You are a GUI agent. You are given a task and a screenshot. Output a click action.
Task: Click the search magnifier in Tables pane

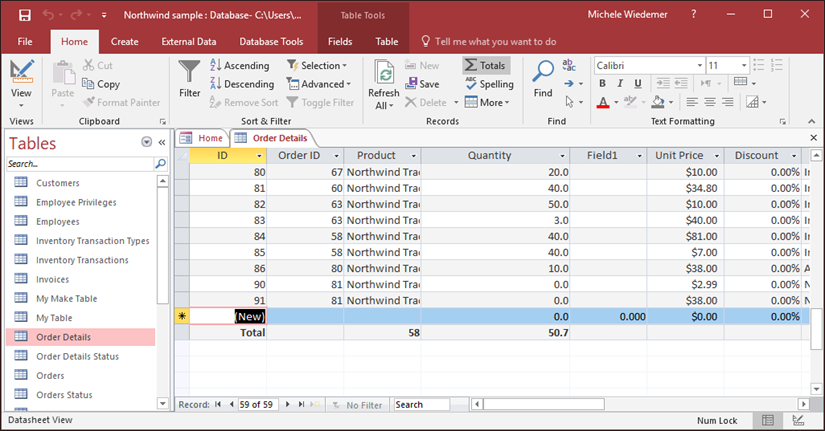point(160,164)
